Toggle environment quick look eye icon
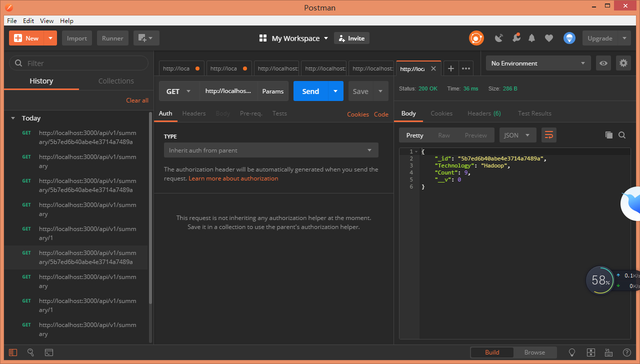640x364 pixels. coord(603,63)
